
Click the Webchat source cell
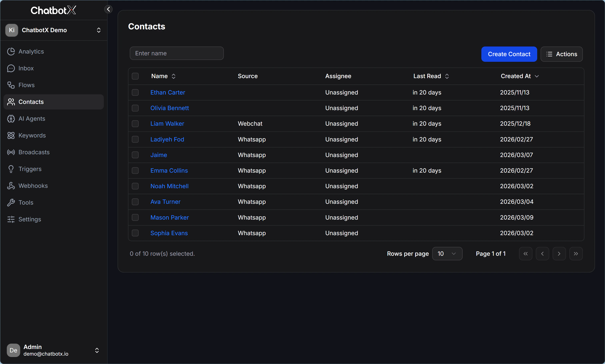250,124
